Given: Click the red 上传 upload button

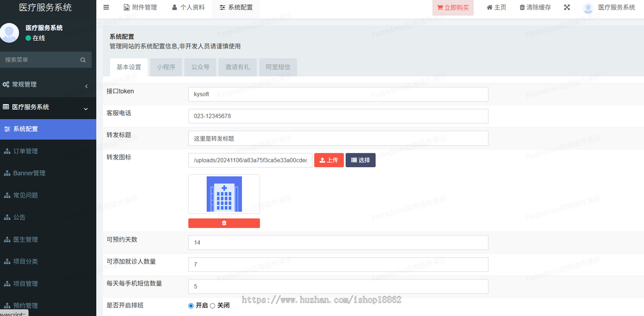Looking at the screenshot, I should 328,160.
